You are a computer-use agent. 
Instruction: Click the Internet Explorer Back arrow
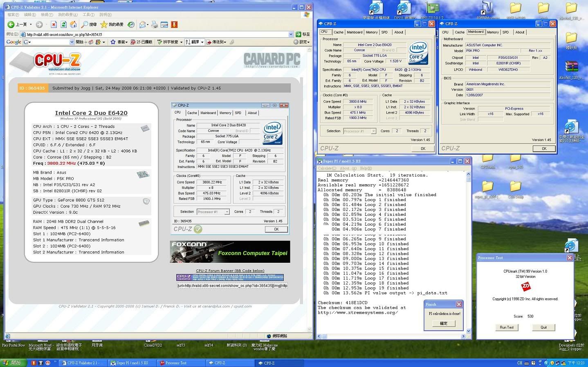(x=11, y=25)
